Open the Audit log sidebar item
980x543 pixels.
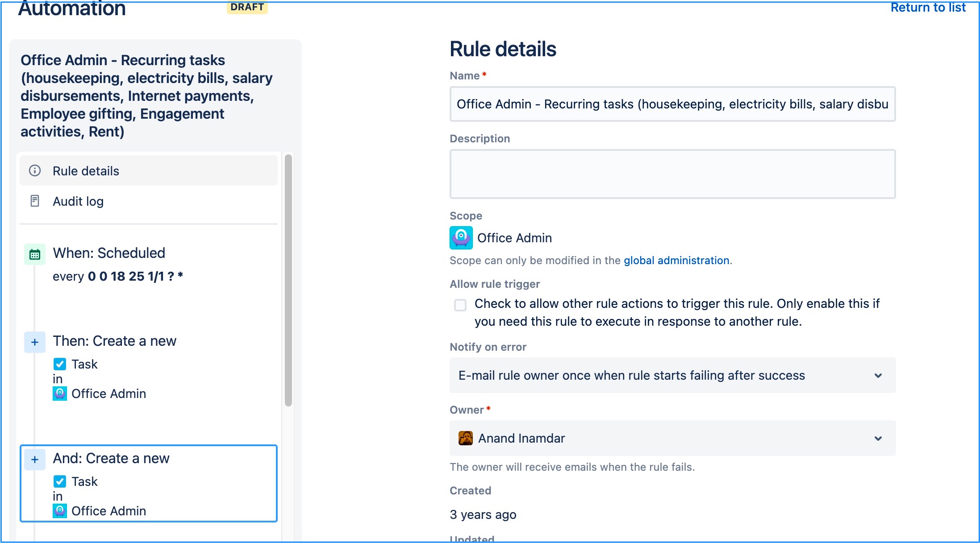tap(149, 201)
